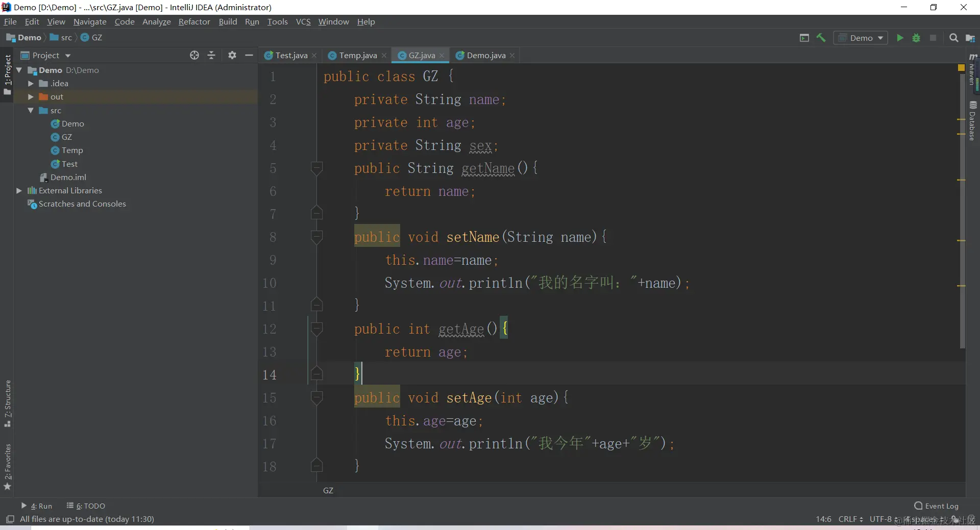Open the Database tool window

[973, 121]
